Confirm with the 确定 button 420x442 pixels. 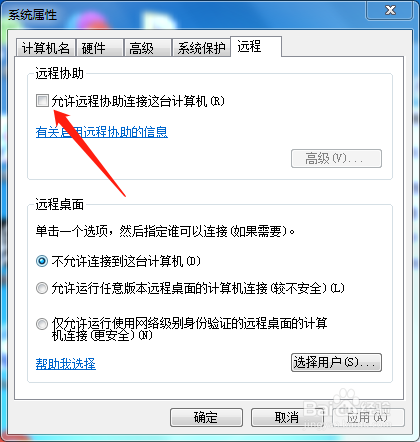point(206,417)
